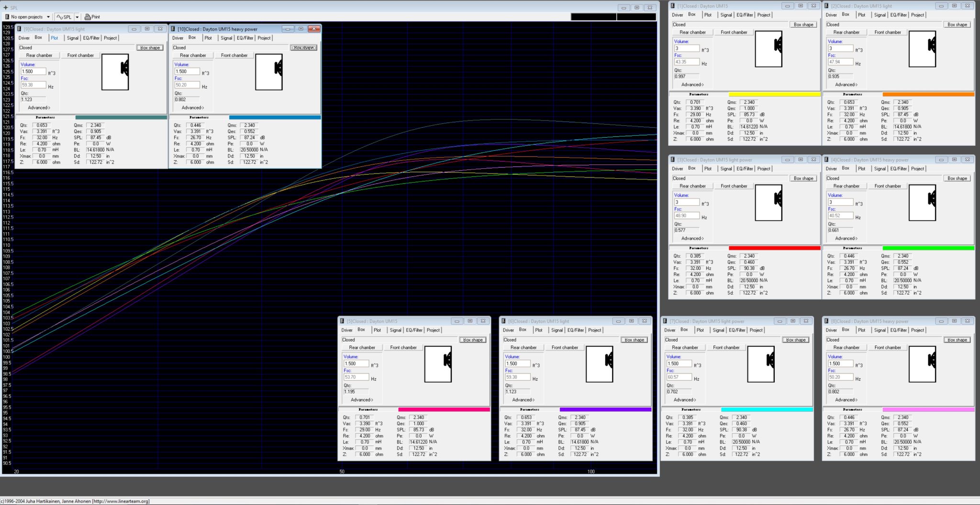
Task: Click title icon of [7]Closed UM15 light power
Action: click(665, 321)
